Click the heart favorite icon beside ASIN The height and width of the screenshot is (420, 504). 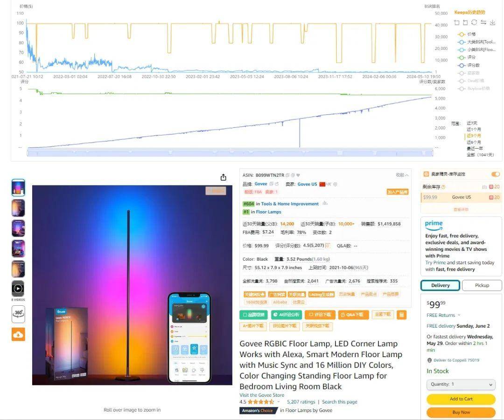tap(298, 175)
